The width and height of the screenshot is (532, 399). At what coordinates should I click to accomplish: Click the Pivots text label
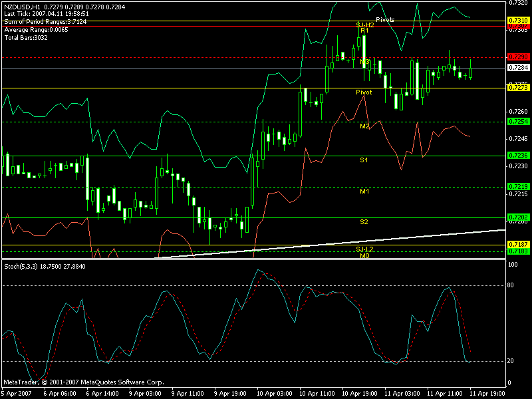385,20
